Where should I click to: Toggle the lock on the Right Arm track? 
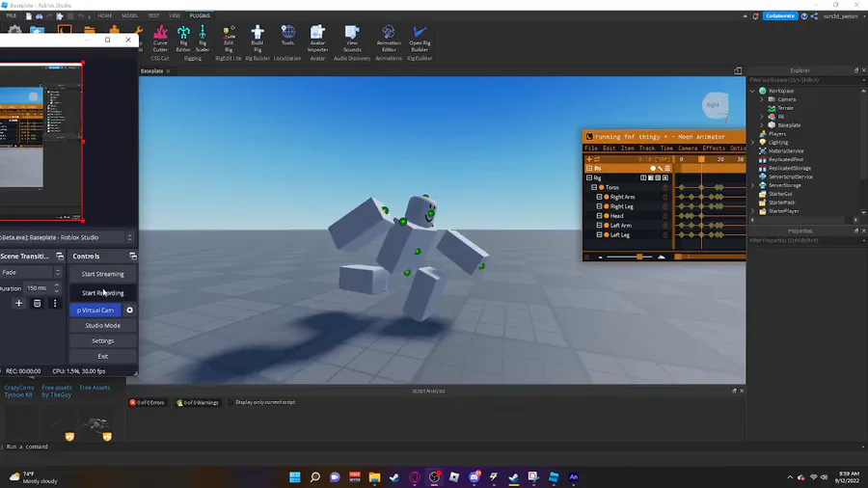pyautogui.click(x=665, y=197)
